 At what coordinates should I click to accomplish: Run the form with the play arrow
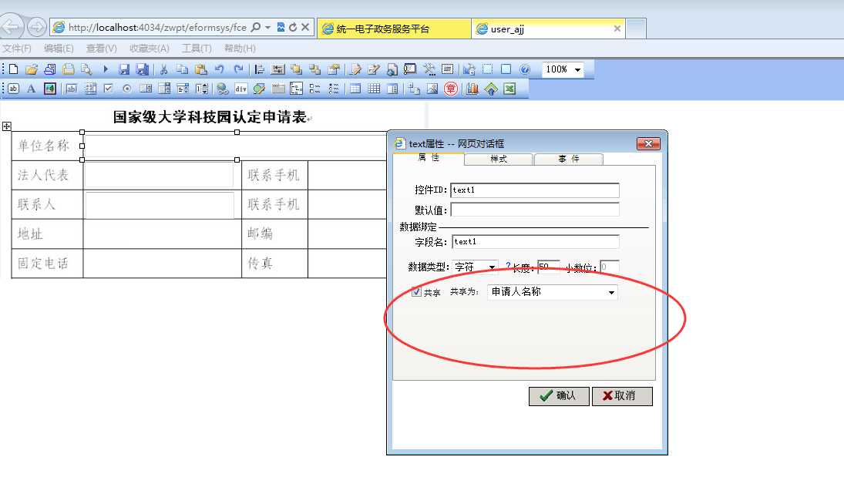[106, 69]
